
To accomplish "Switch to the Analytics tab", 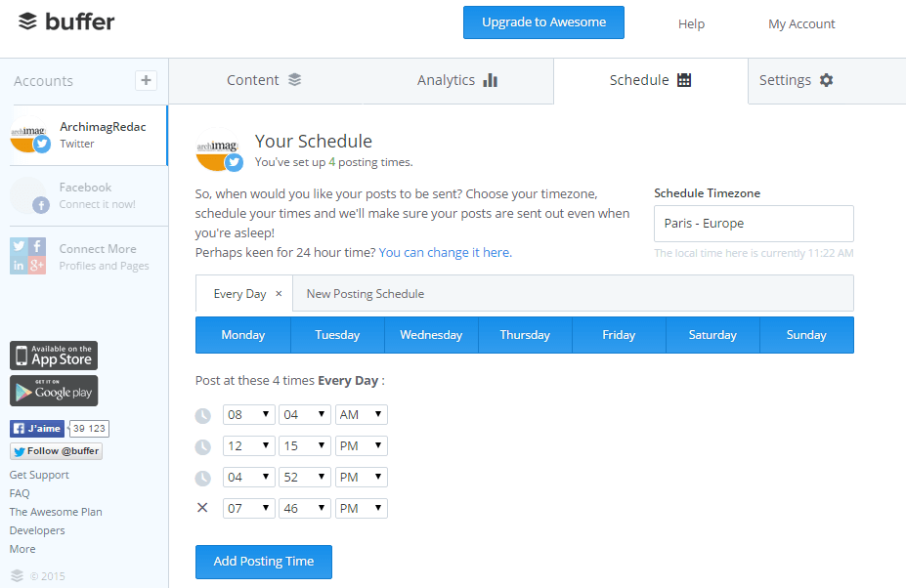I will 457,80.
